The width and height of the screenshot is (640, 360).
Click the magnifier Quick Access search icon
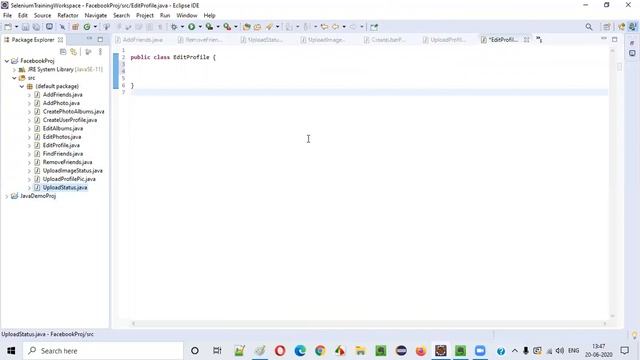pos(589,27)
